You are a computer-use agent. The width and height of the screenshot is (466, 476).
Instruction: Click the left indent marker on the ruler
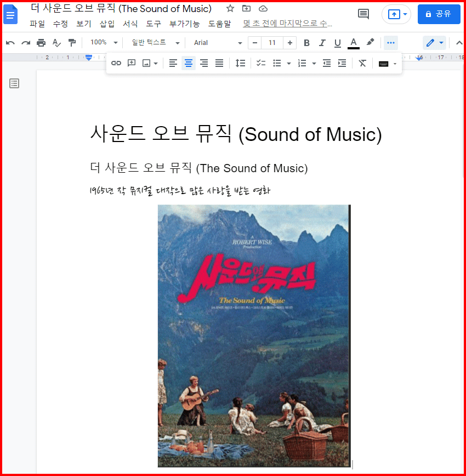pyautogui.click(x=89, y=58)
